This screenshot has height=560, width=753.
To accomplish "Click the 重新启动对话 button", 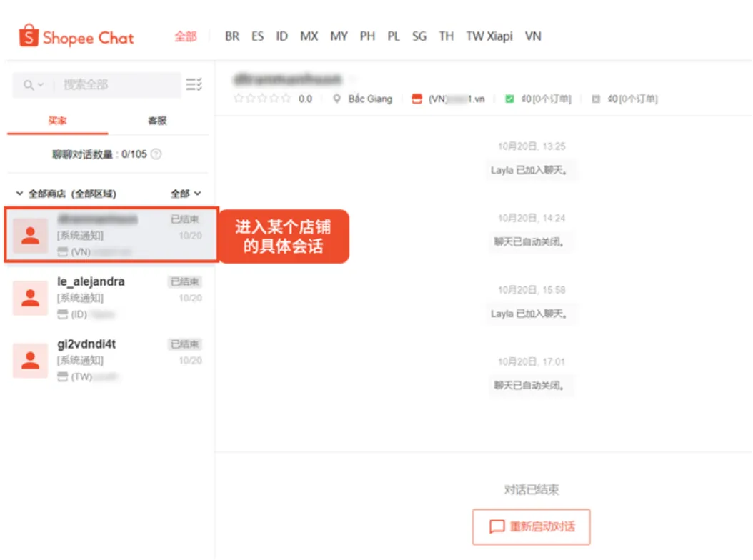I will pos(532,526).
